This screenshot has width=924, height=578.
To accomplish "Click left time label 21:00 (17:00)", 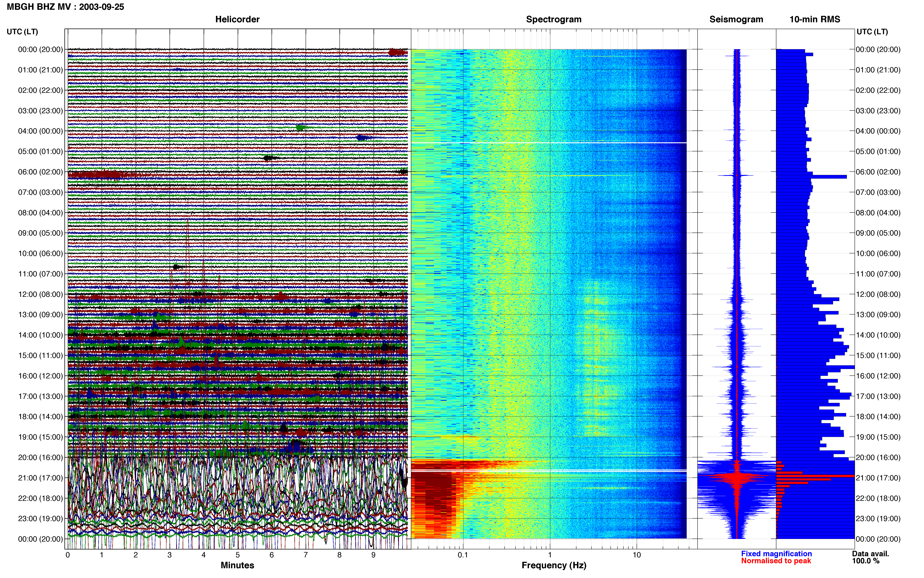I will [41, 478].
